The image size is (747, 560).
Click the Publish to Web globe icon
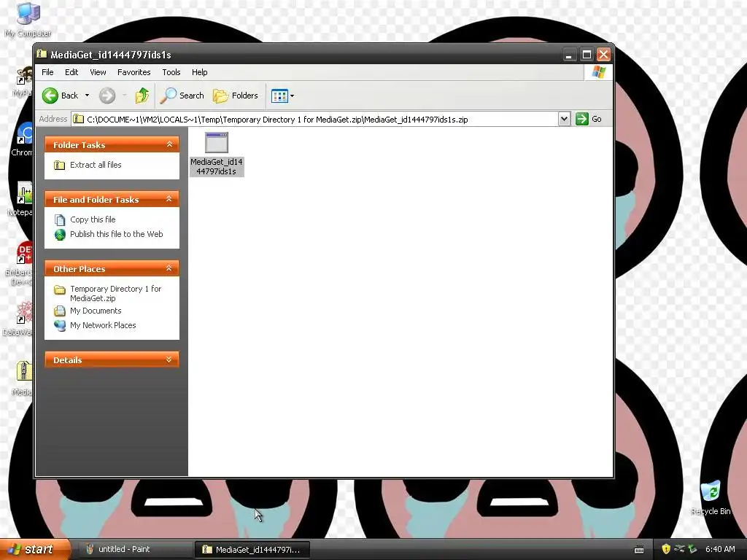[x=60, y=235]
